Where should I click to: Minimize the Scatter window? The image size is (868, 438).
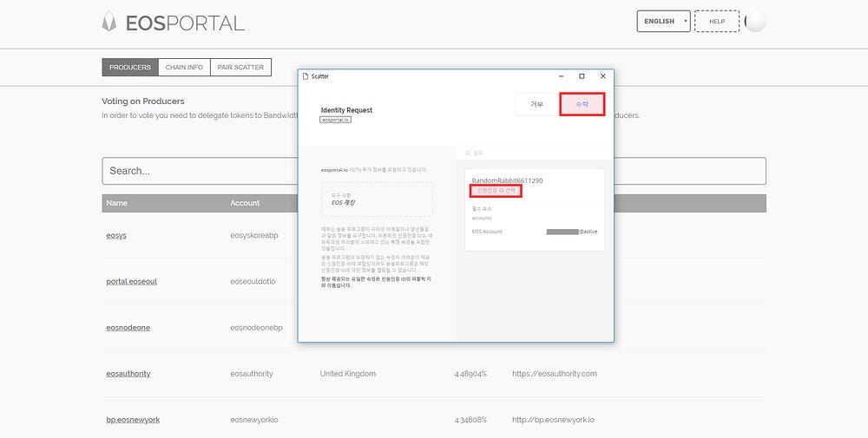pyautogui.click(x=562, y=76)
